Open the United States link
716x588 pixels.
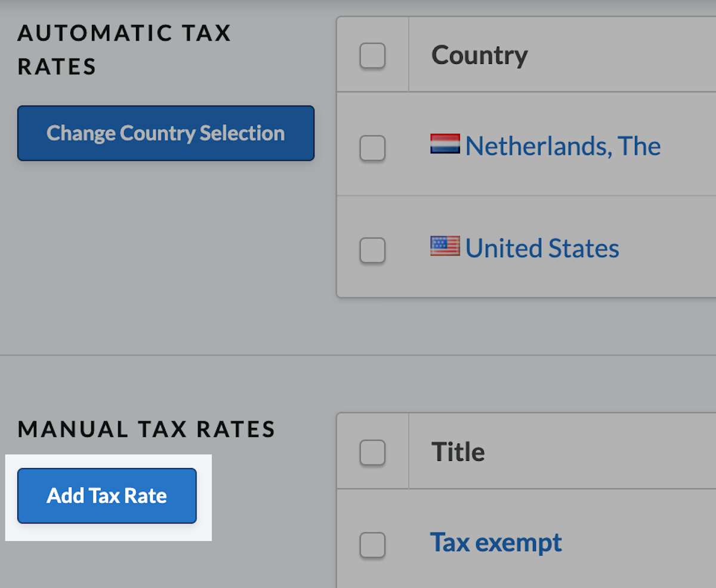pyautogui.click(x=542, y=248)
